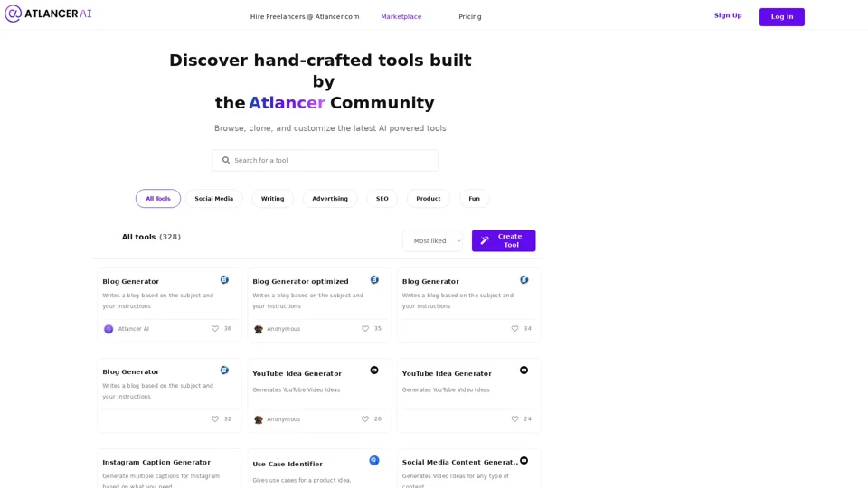Show the Fun tools category

pos(475,199)
